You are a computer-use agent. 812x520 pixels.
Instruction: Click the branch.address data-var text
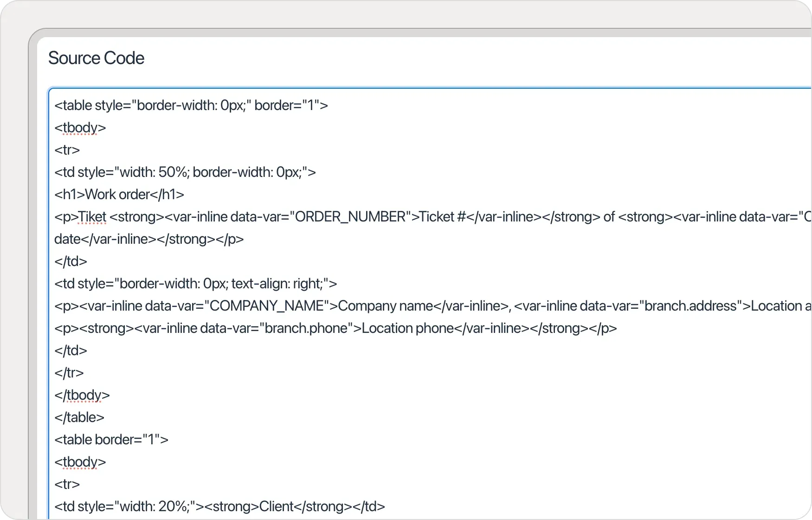(692, 305)
